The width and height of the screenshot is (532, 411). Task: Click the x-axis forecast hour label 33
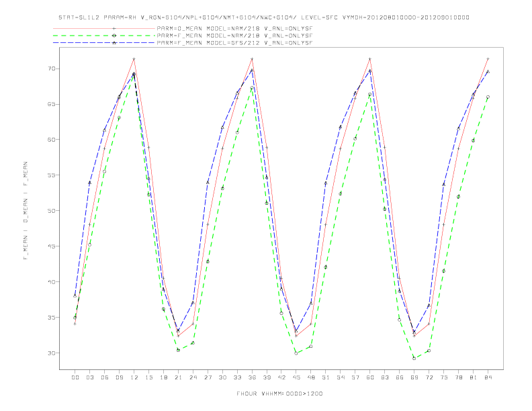[237, 377]
